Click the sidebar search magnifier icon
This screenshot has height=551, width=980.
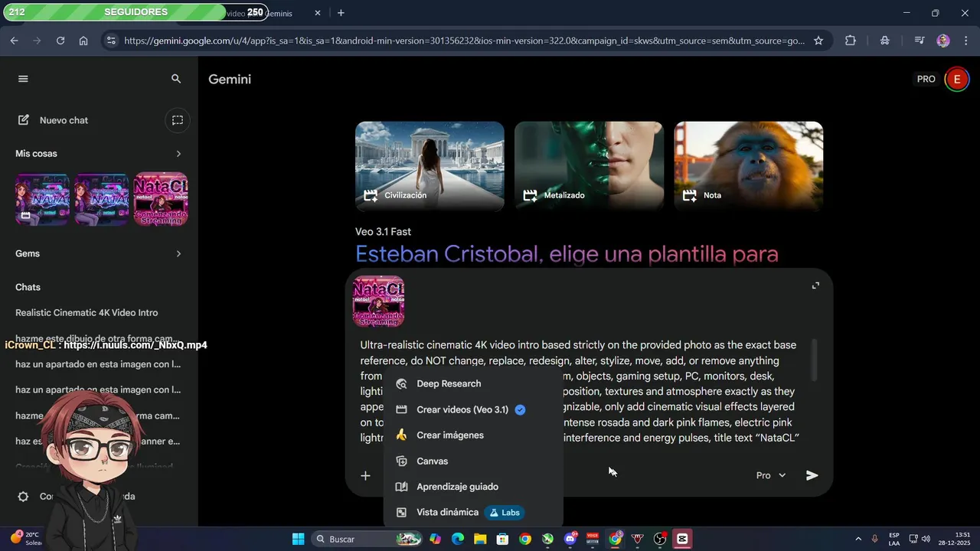tap(176, 79)
